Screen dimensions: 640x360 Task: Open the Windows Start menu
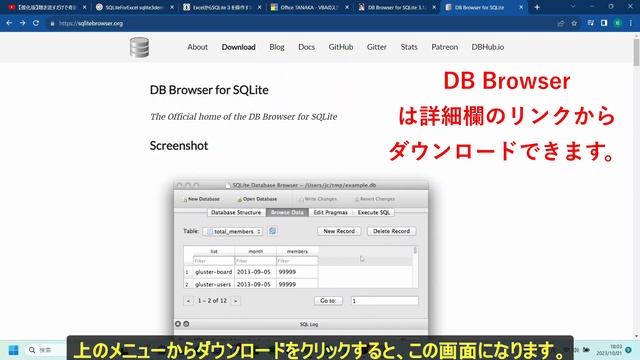click(x=13, y=350)
